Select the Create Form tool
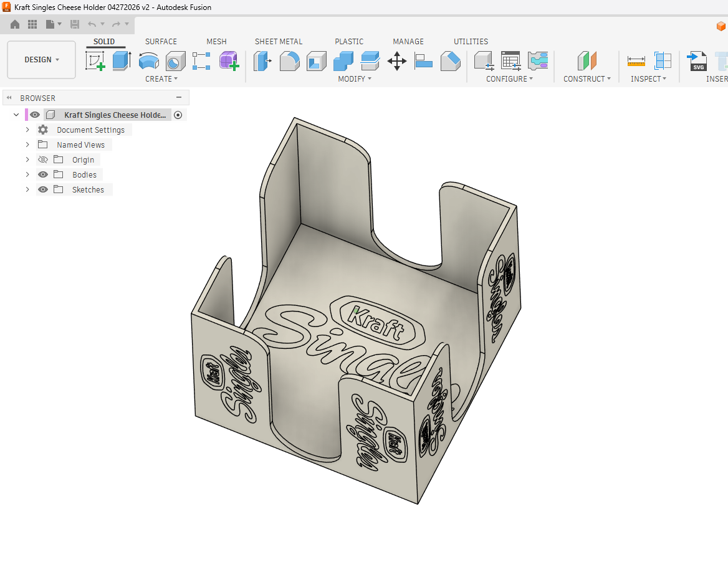Viewport: 728px width, 585px height. [229, 61]
